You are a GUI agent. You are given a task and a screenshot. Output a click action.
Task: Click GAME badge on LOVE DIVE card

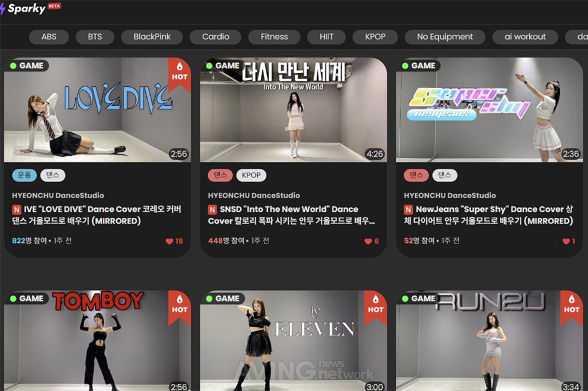point(27,65)
